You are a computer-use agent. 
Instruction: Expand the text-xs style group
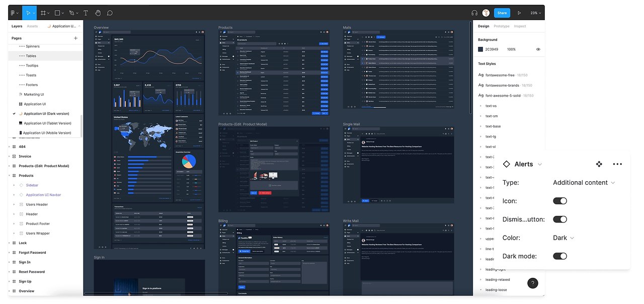click(x=480, y=106)
